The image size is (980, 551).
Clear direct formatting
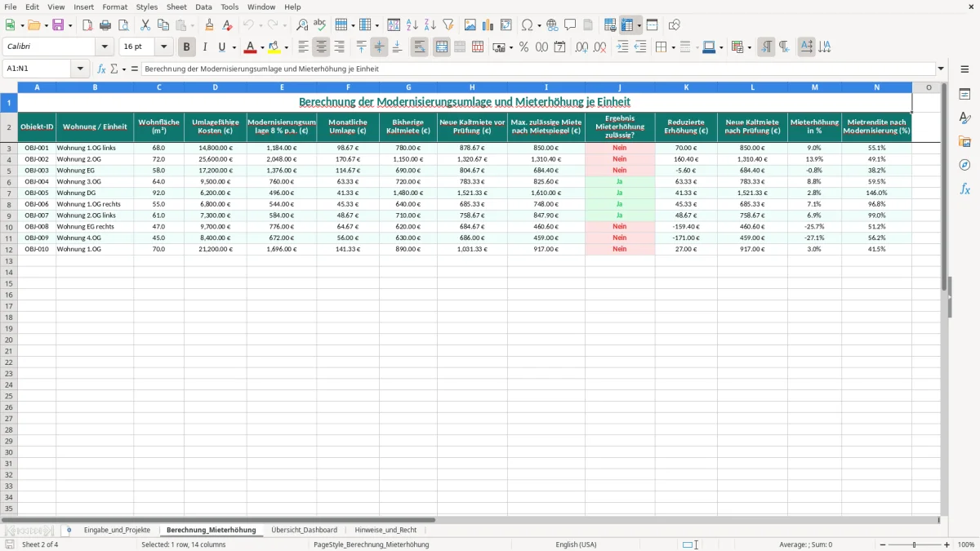click(228, 25)
